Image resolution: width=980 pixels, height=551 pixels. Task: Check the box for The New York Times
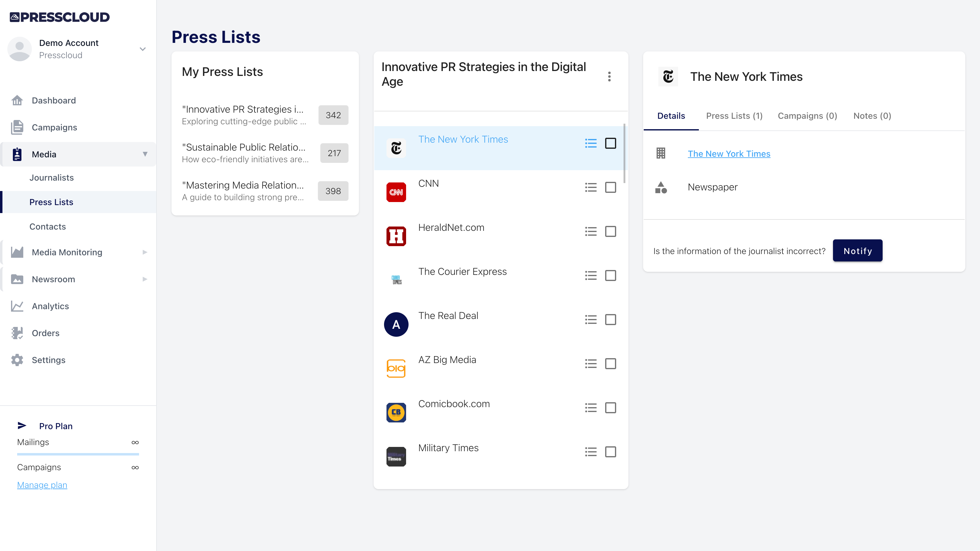(x=610, y=143)
